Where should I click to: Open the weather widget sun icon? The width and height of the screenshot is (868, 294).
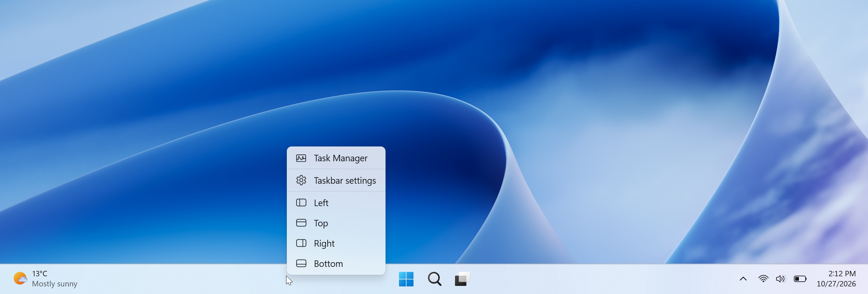coord(20,278)
